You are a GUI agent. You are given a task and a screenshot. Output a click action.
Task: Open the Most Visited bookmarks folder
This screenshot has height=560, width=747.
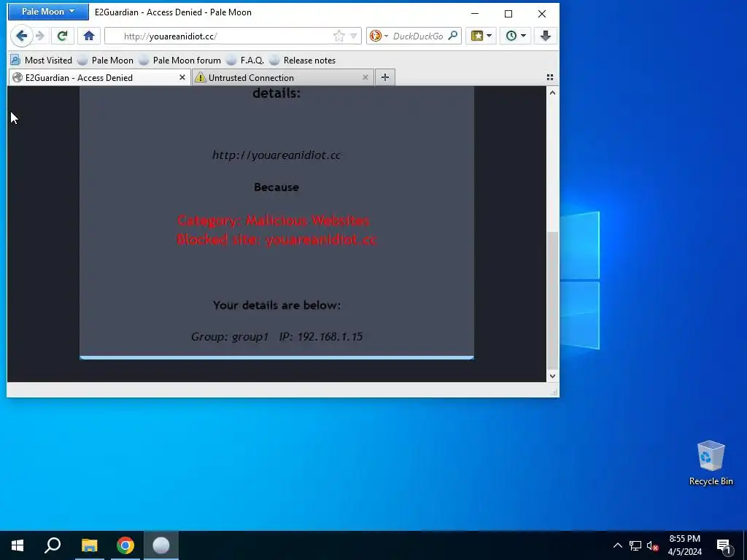(42, 61)
